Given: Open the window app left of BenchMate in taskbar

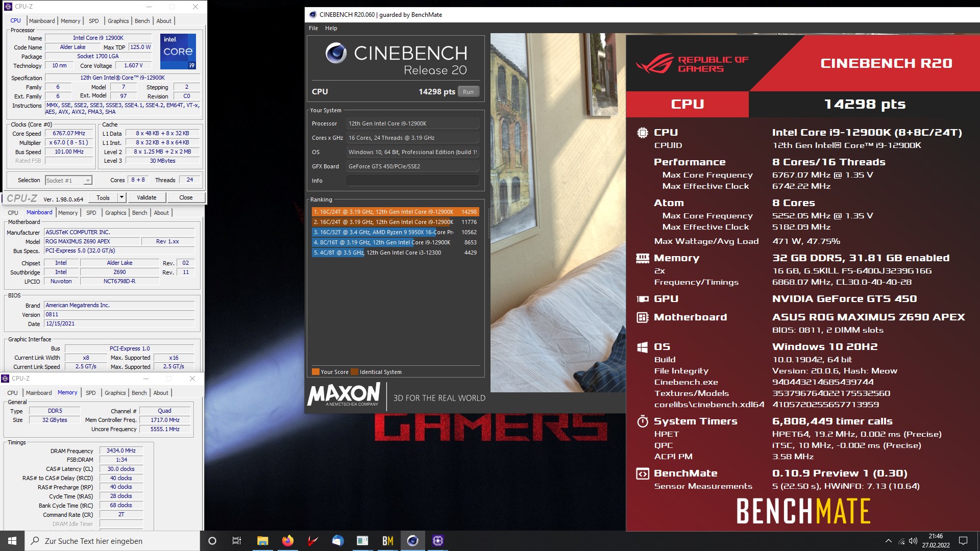Looking at the screenshot, I should (x=363, y=541).
